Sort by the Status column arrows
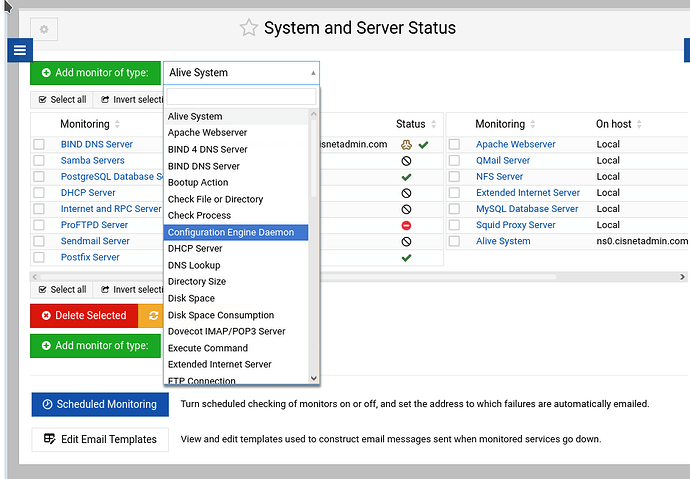The height and width of the screenshot is (479, 690). pos(433,124)
